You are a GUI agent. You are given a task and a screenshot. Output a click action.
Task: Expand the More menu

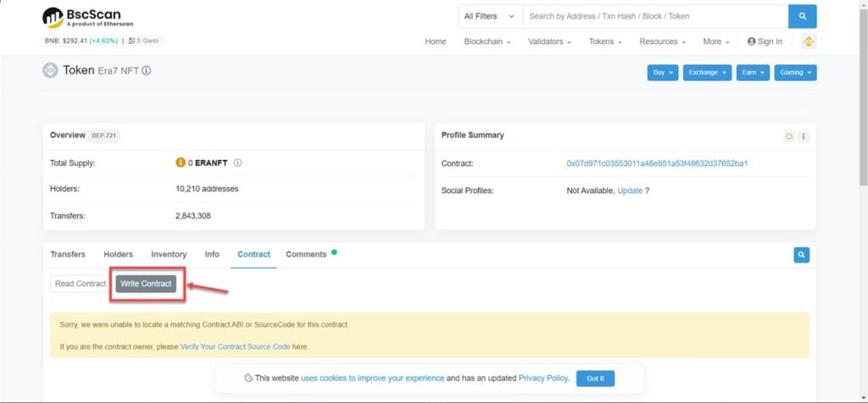coord(716,41)
